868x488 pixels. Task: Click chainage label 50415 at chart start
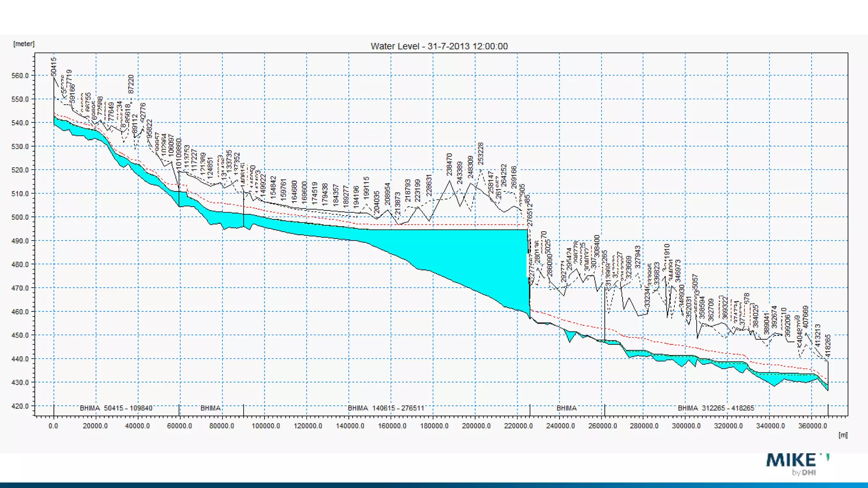(54, 67)
